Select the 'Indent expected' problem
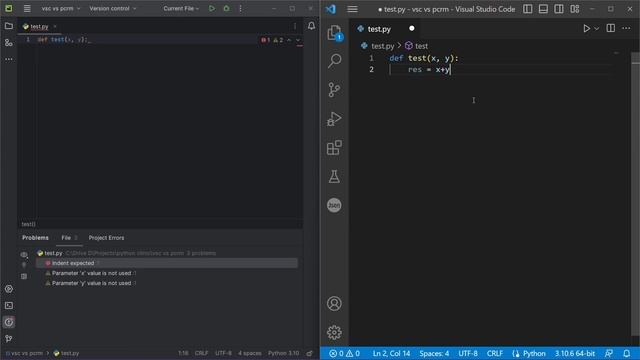Screen dimensions: 640x360 pyautogui.click(x=167, y=263)
